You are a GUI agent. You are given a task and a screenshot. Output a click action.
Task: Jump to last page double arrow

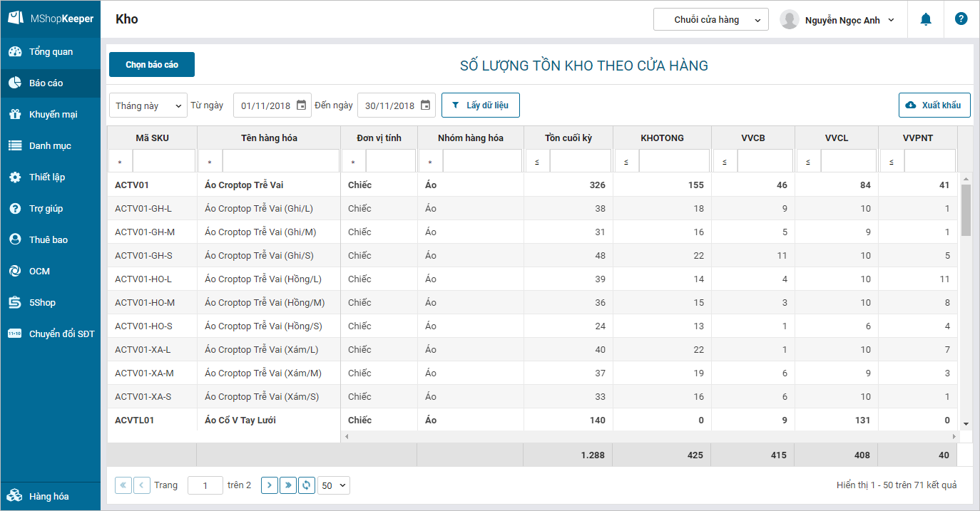pos(288,485)
